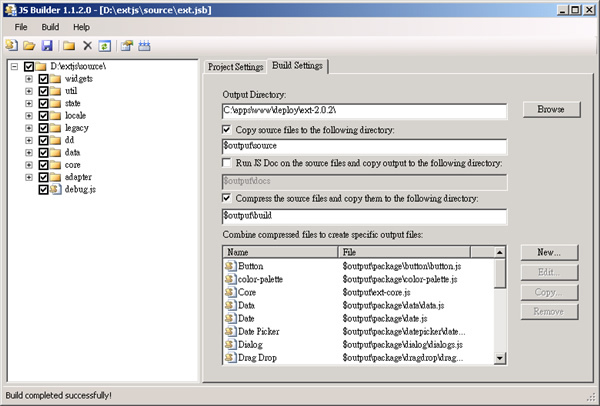The image size is (600, 406).
Task: Disable Compress the source files checkbox
Action: [227, 198]
